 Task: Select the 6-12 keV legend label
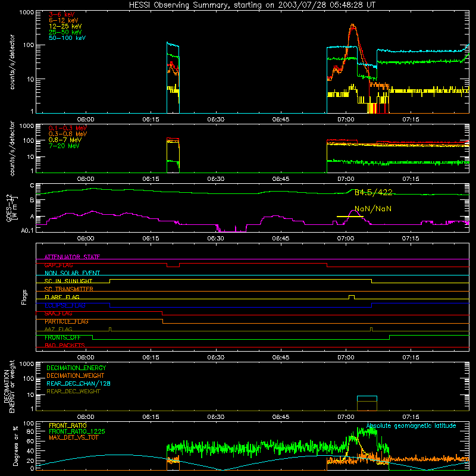pos(64,20)
